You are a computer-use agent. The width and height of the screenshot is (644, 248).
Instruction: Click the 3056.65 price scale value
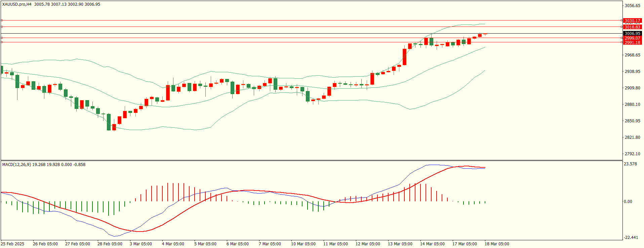tap(632, 6)
